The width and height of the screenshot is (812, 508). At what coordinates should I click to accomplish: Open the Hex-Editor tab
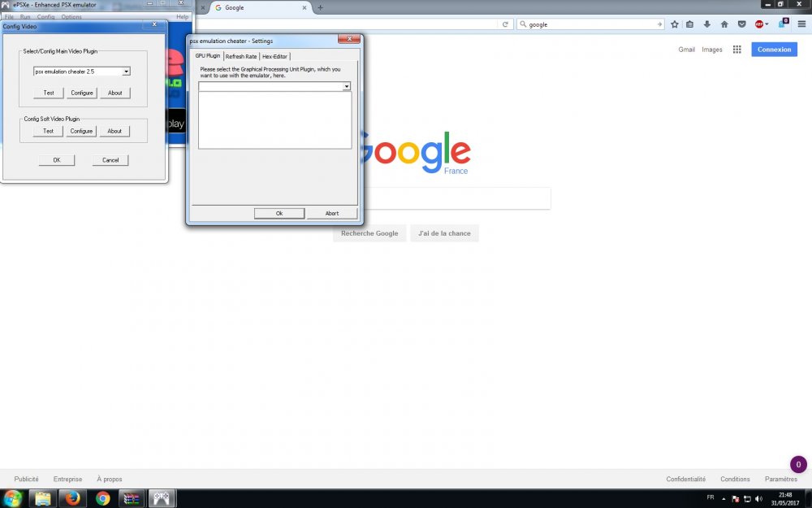tap(274, 57)
